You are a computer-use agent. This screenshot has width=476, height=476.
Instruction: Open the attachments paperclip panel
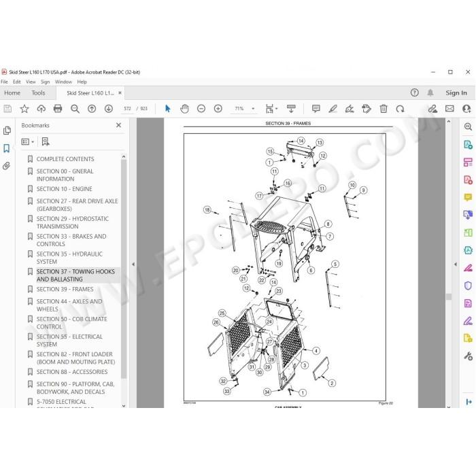point(6,166)
